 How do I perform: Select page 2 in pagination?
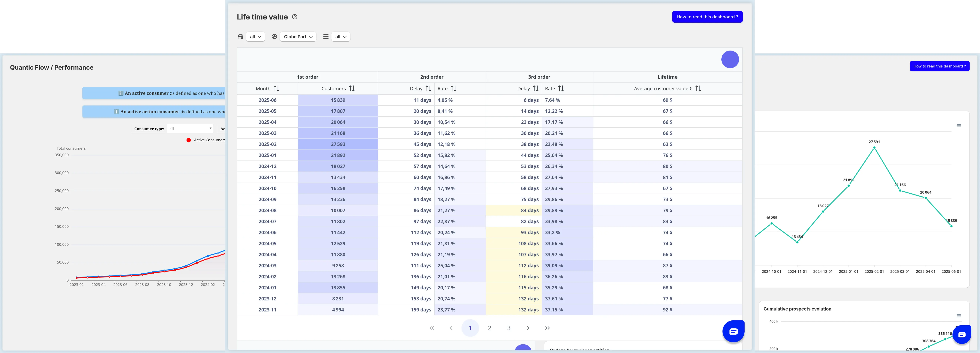pyautogui.click(x=490, y=328)
